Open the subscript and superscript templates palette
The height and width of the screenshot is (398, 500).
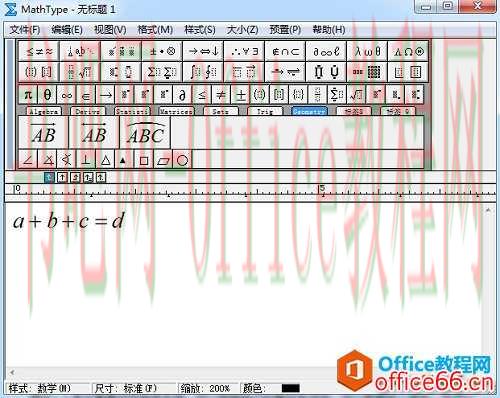coord(121,72)
